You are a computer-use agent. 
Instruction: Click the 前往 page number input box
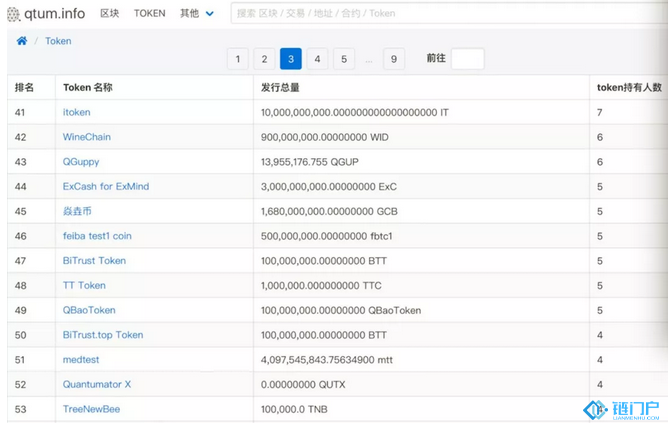tap(468, 59)
